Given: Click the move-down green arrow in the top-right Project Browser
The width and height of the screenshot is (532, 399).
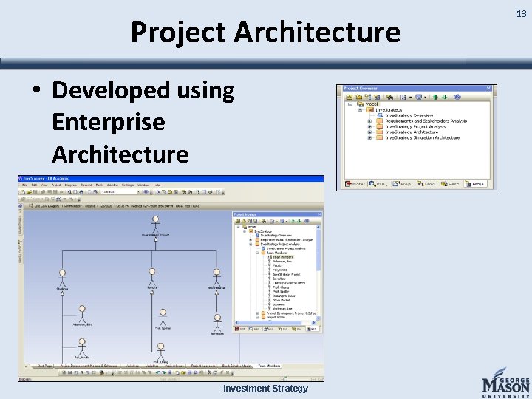Looking at the screenshot, I should (x=445, y=97).
